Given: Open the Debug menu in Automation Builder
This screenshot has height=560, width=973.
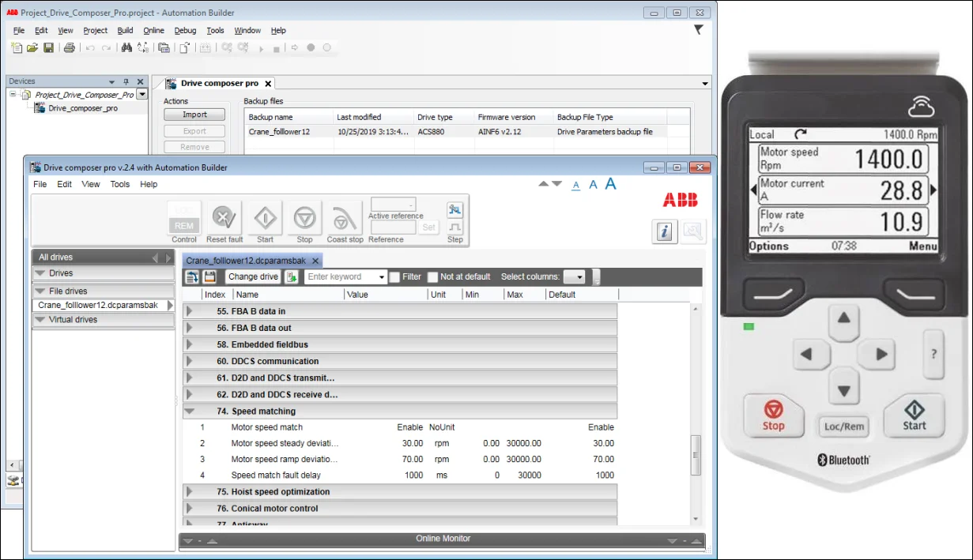Looking at the screenshot, I should (x=186, y=31).
